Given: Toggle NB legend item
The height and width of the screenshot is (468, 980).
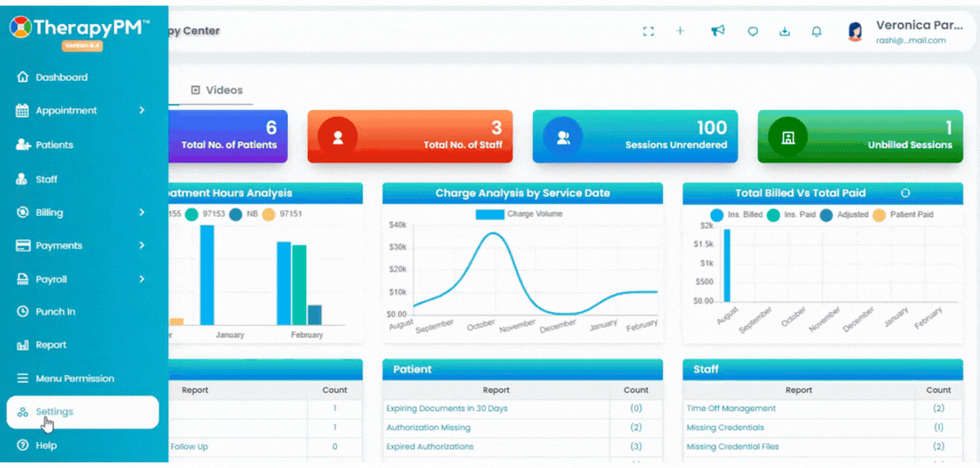Looking at the screenshot, I should click(x=243, y=214).
